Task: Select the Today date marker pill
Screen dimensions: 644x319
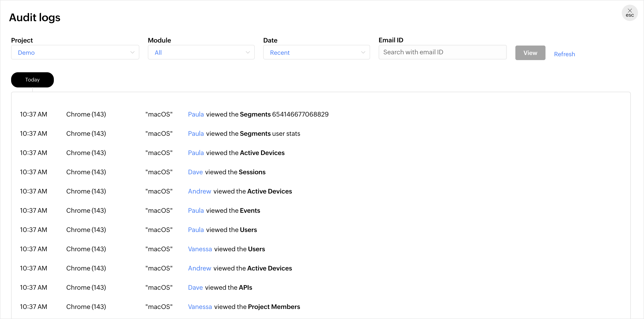Action: click(32, 80)
